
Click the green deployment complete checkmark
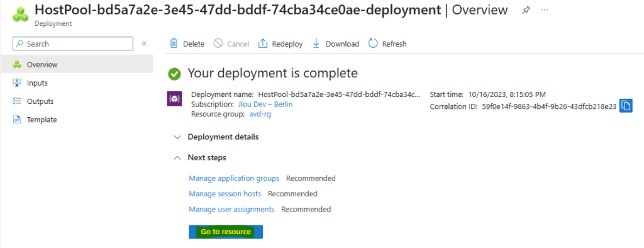[x=175, y=74]
